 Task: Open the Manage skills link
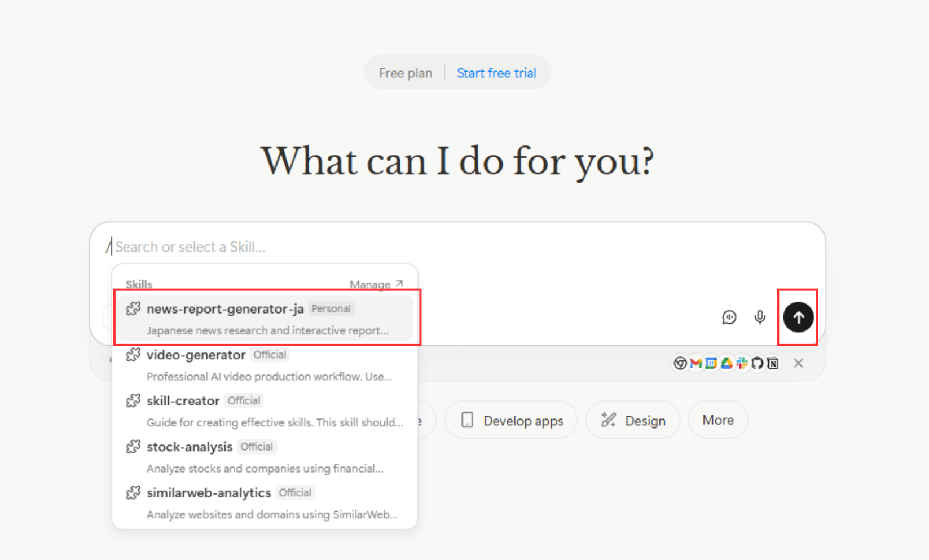[x=376, y=284]
